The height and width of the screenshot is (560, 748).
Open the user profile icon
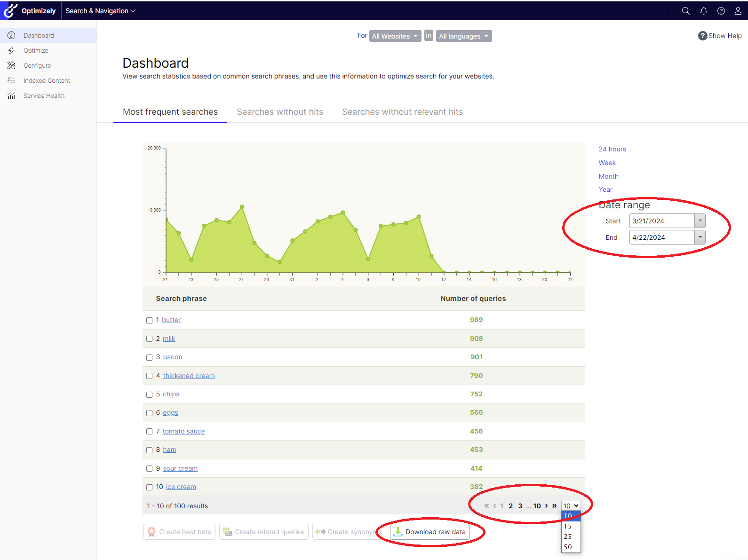[x=738, y=11]
